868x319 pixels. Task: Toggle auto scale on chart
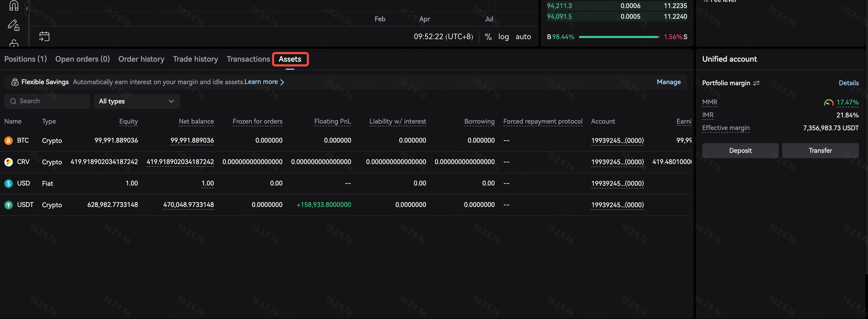(523, 37)
